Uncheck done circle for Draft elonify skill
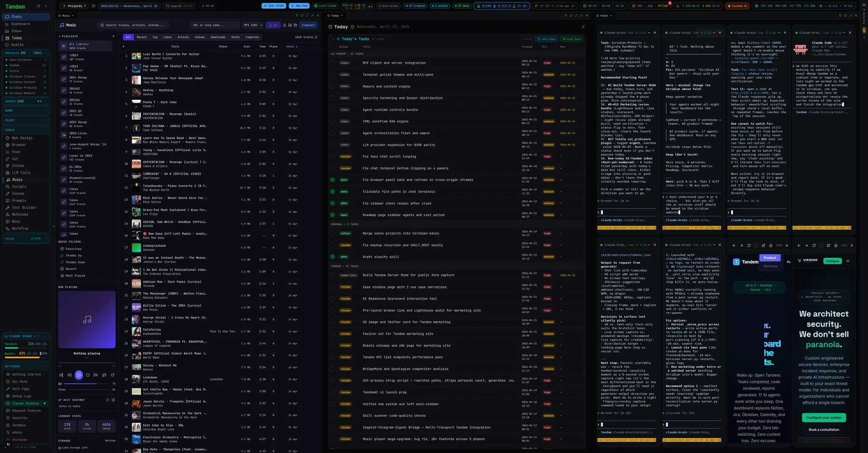This screenshot has width=868, height=453. pos(332,257)
